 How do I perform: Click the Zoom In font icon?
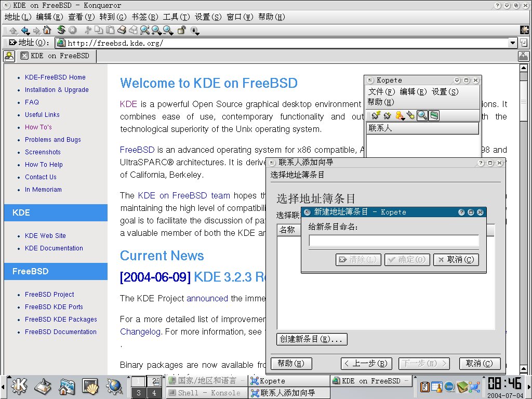[156, 30]
